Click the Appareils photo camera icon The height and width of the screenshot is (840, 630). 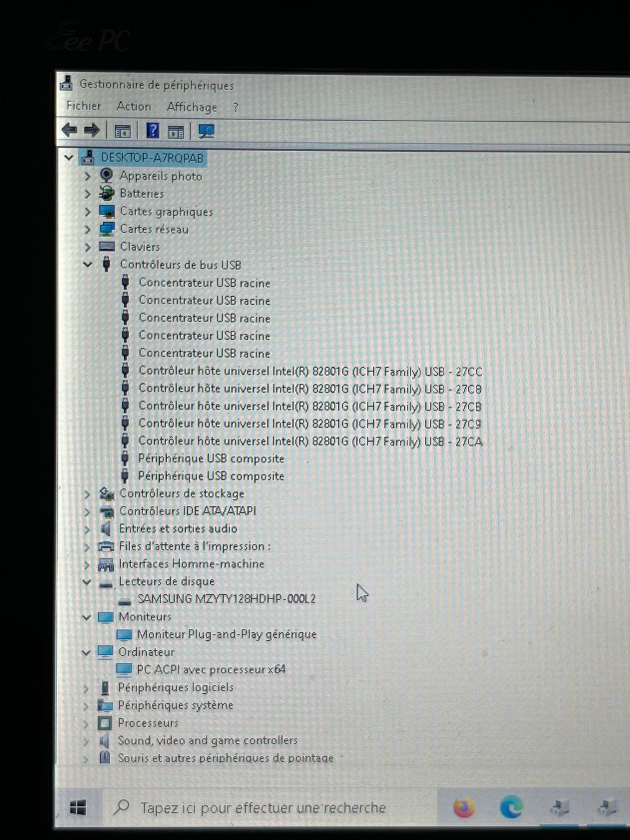tap(107, 175)
